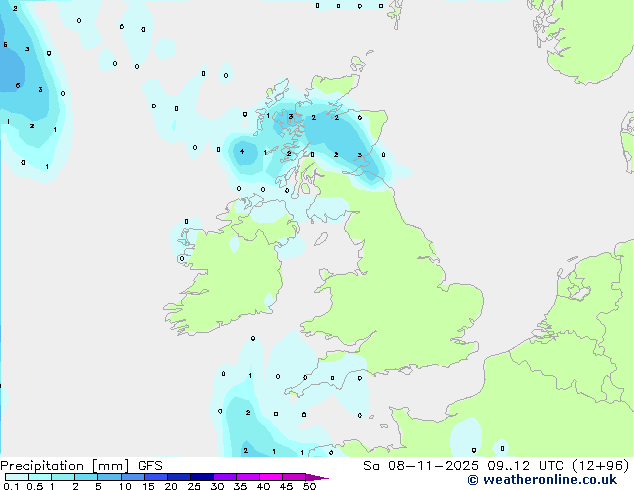This screenshot has height=490, width=634.
Task: Click the '0.5' legend scale label
Action: 35,486
